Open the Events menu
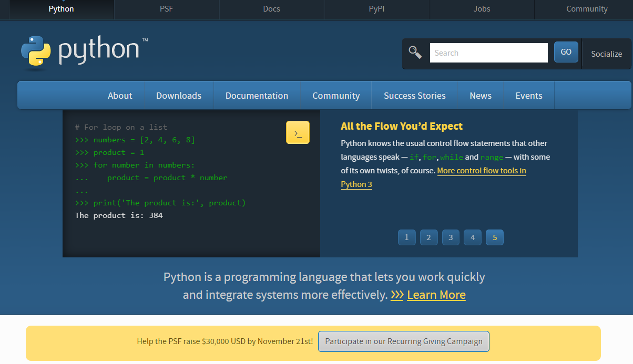The height and width of the screenshot is (364, 633). tap(529, 96)
